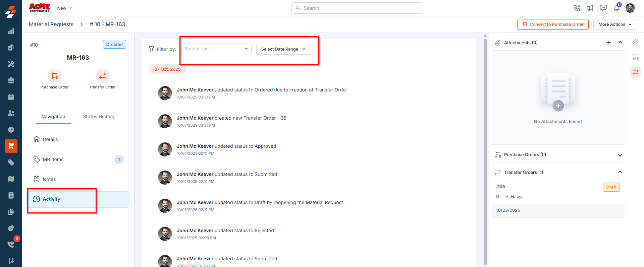Click the '# 10 - MR-163' breadcrumb text
This screenshot has width=644, height=267.
point(107,24)
